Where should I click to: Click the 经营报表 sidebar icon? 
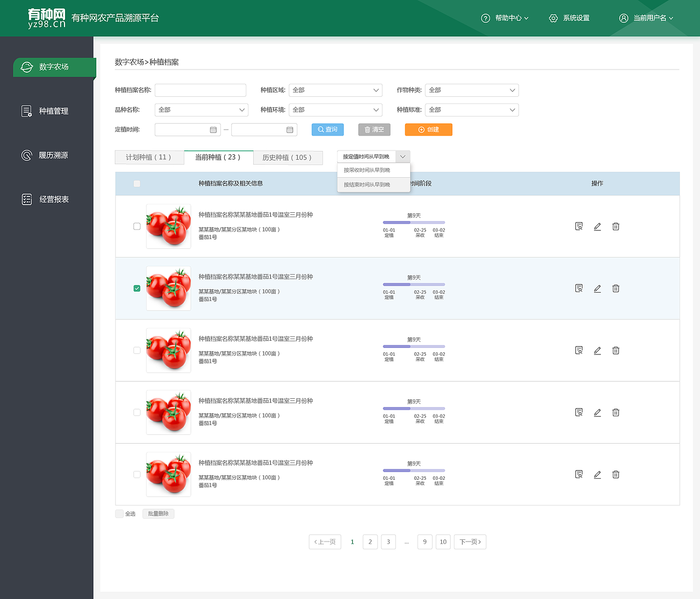(27, 199)
